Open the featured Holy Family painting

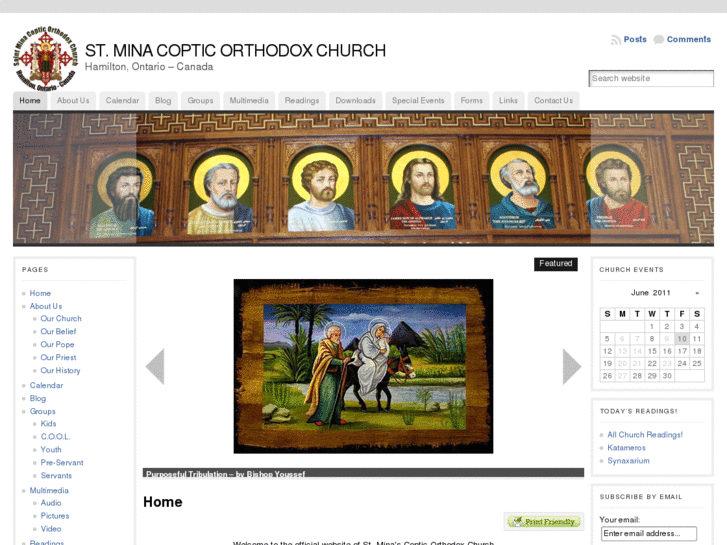click(x=364, y=366)
